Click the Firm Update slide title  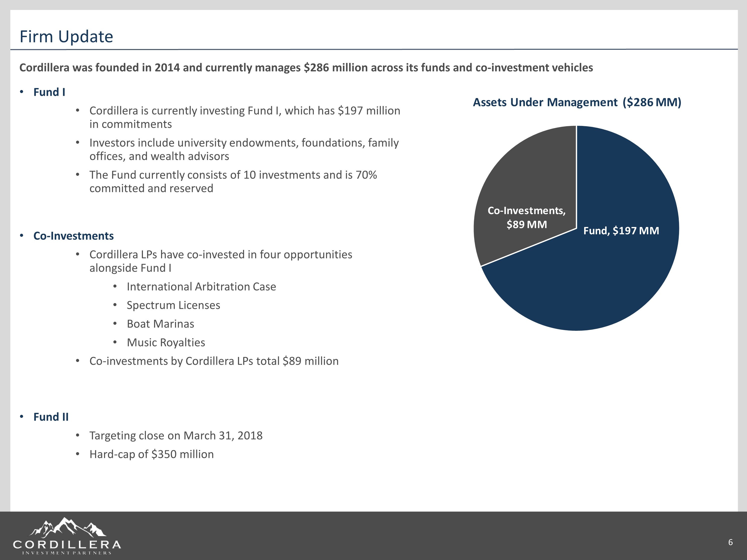66,36
